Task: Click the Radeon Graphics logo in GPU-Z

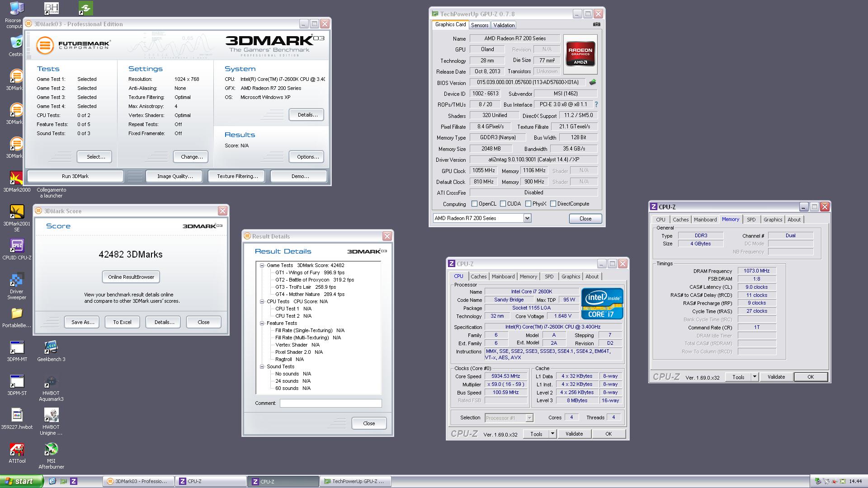Action: pyautogui.click(x=580, y=55)
